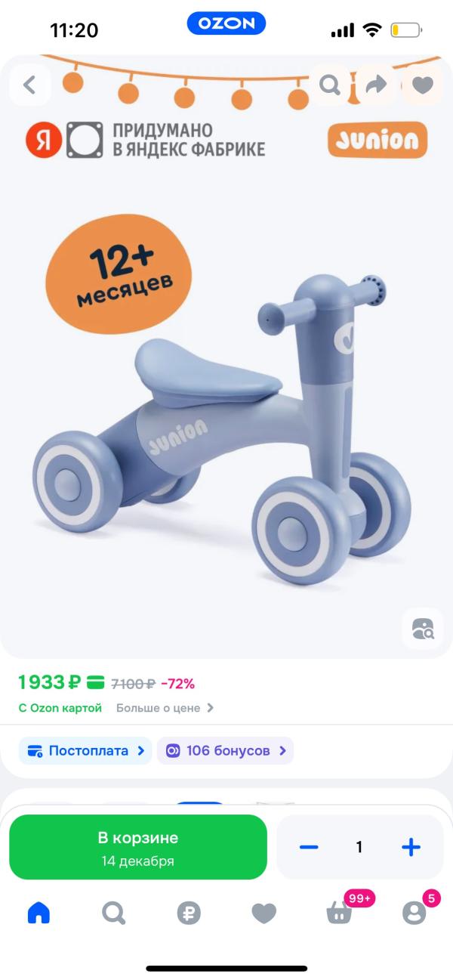Tap the В корзине 14 декабря button
The height and width of the screenshot is (980, 453).
[138, 847]
